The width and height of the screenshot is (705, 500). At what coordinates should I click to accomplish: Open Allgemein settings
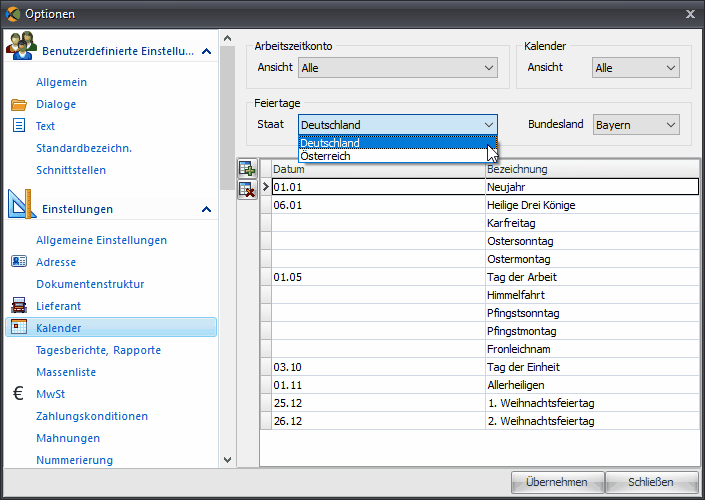(x=62, y=82)
